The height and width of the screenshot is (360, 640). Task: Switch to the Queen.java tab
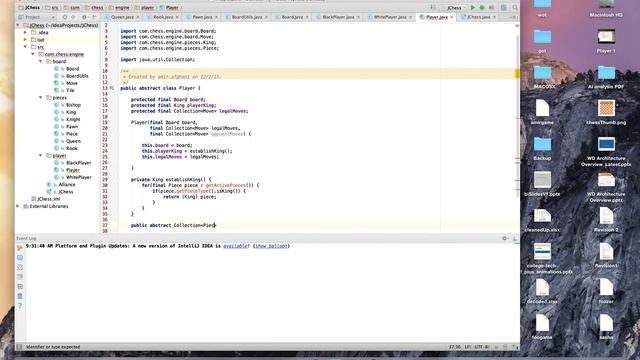pos(122,17)
